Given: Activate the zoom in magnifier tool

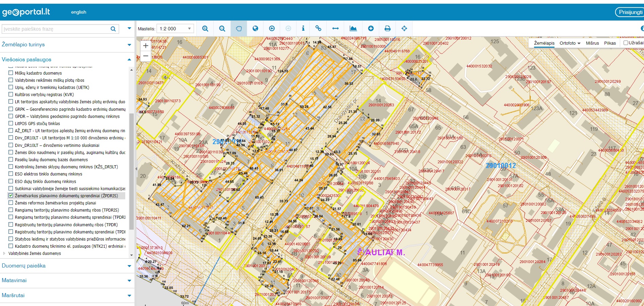Looking at the screenshot, I should pos(205,29).
